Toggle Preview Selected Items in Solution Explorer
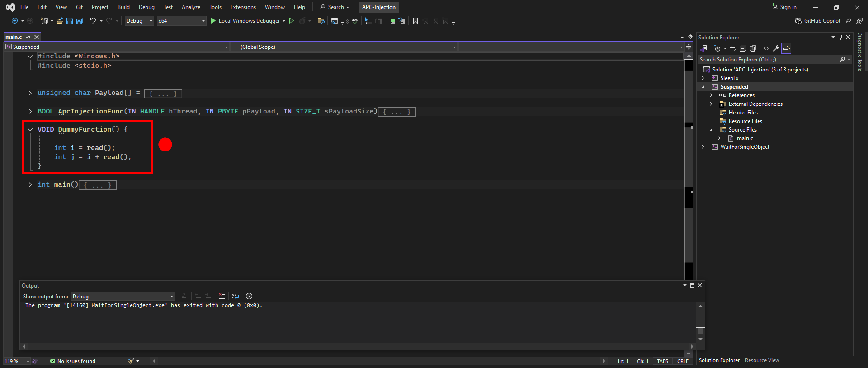The height and width of the screenshot is (368, 868). 786,48
